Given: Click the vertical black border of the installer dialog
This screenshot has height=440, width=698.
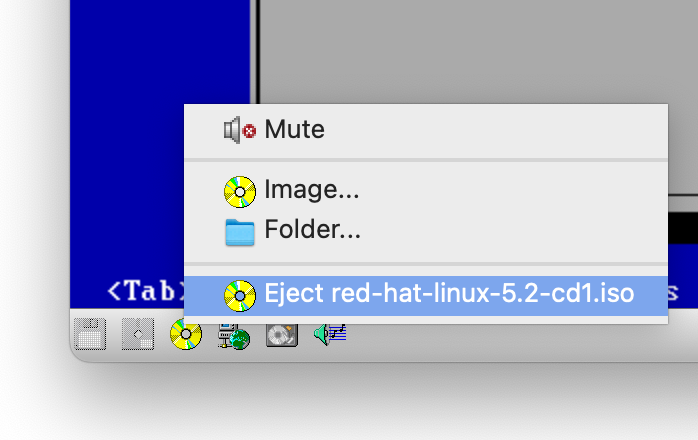Looking at the screenshot, I should [255, 51].
